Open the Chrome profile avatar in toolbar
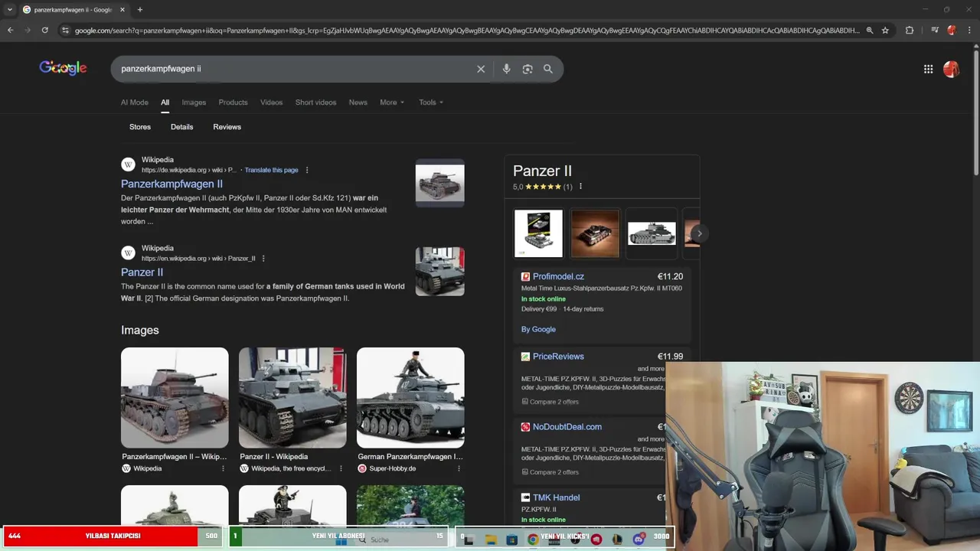The width and height of the screenshot is (980, 551). pos(952,31)
